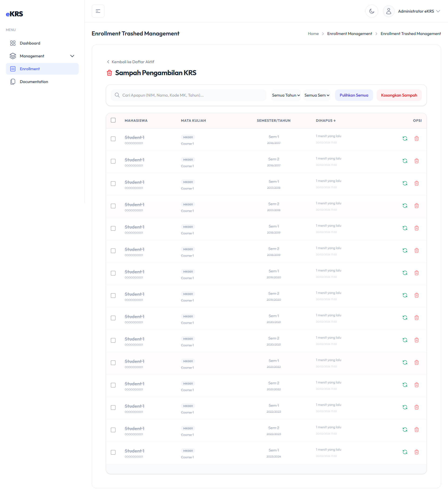Click the MAHASISWA column header
Viewport: 448px width, 495px height.
[136, 121]
